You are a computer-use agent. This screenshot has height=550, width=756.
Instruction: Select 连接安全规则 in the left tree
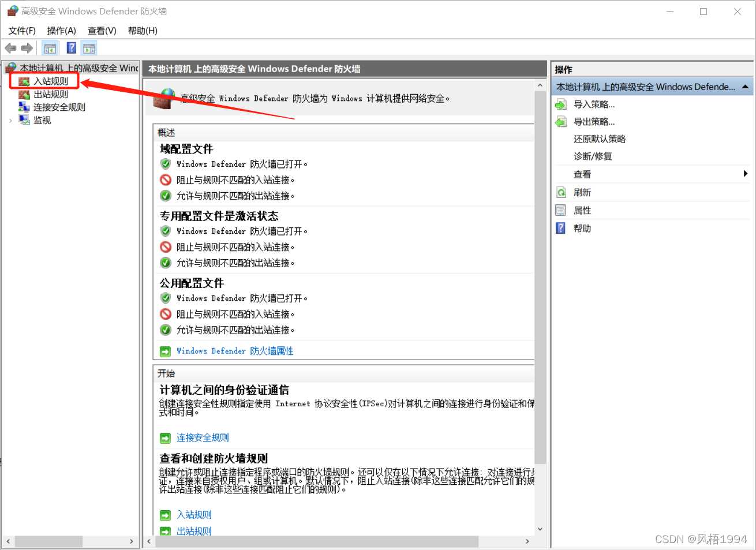tap(59, 107)
